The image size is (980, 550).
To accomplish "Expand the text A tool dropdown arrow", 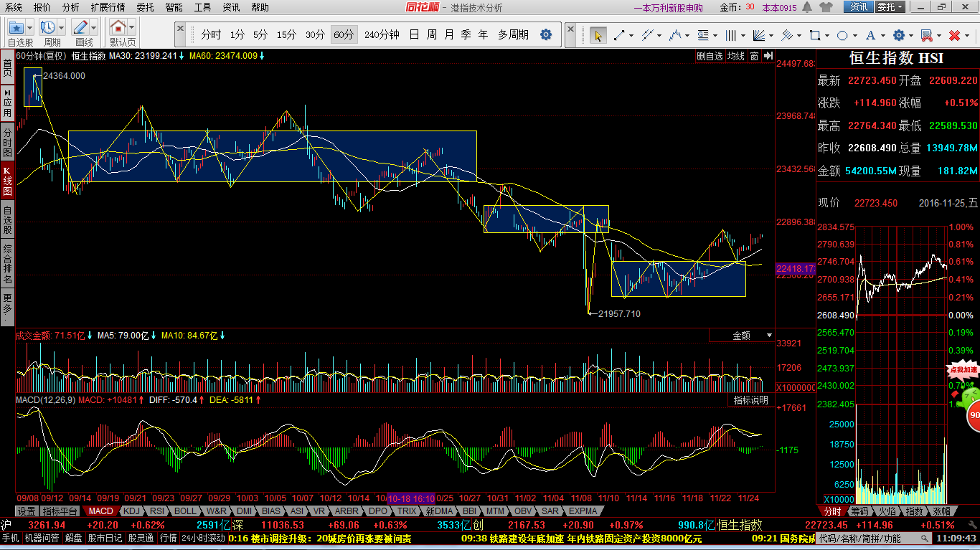I will click(882, 35).
